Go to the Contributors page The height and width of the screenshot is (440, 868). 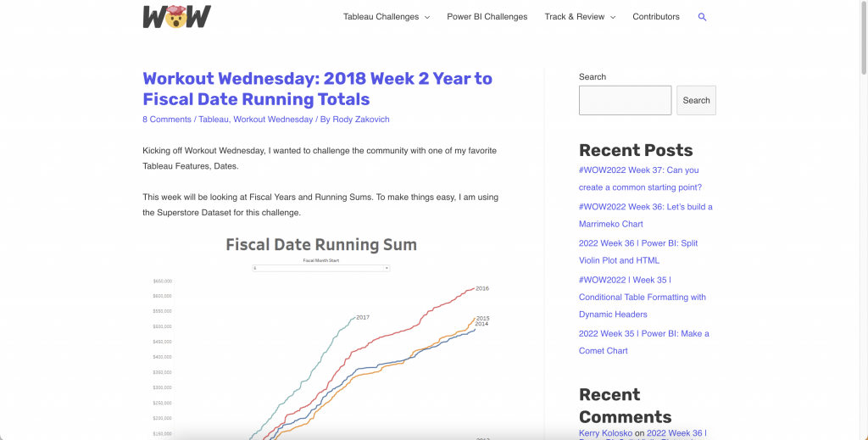(x=655, y=17)
